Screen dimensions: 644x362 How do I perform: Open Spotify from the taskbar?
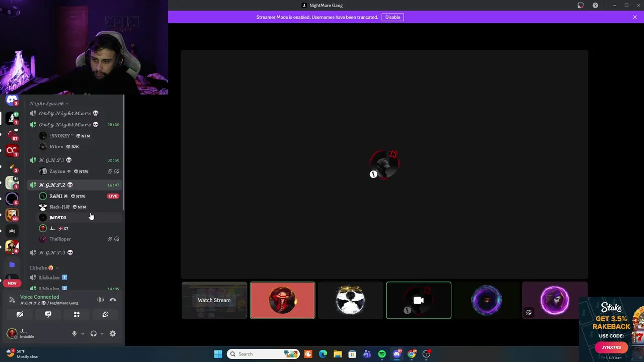[x=382, y=354]
